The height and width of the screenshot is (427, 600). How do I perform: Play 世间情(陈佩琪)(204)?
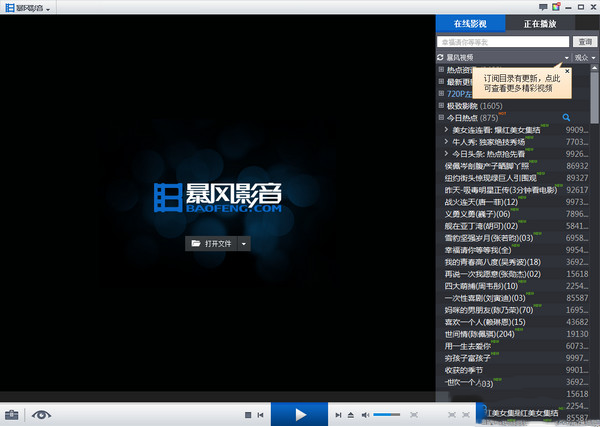(479, 334)
